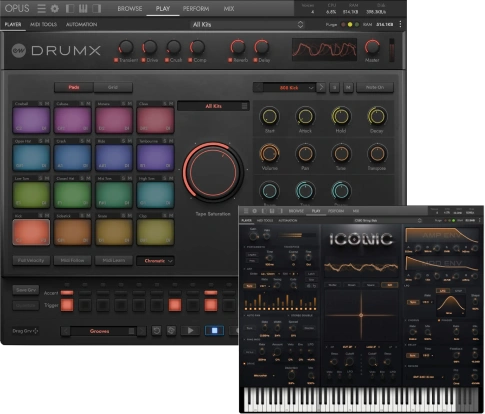Stop groove playback with stop button
This screenshot has height=414, width=485.
(x=214, y=331)
